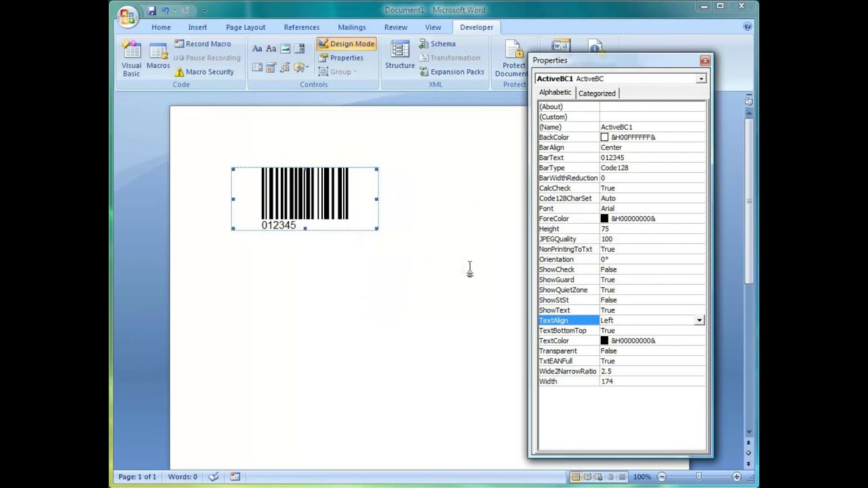
Task: Switch to the Insert tab
Action: [197, 27]
